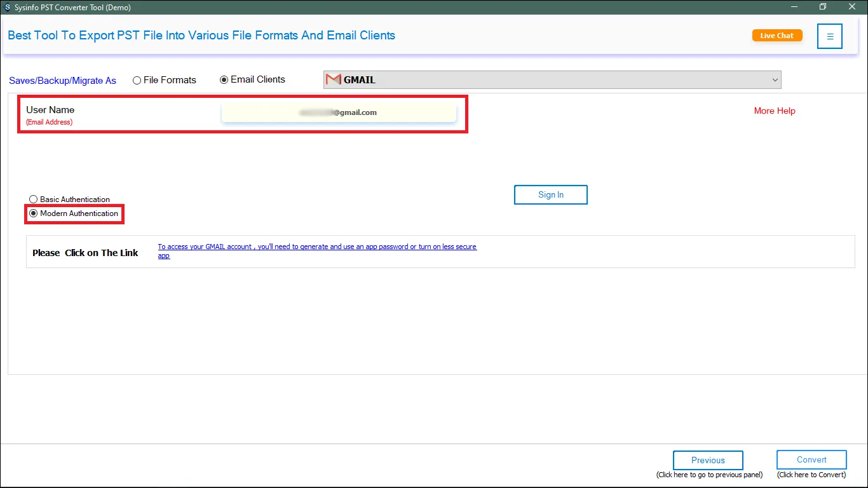
Task: Open the hamburger menu icon
Action: point(830,36)
